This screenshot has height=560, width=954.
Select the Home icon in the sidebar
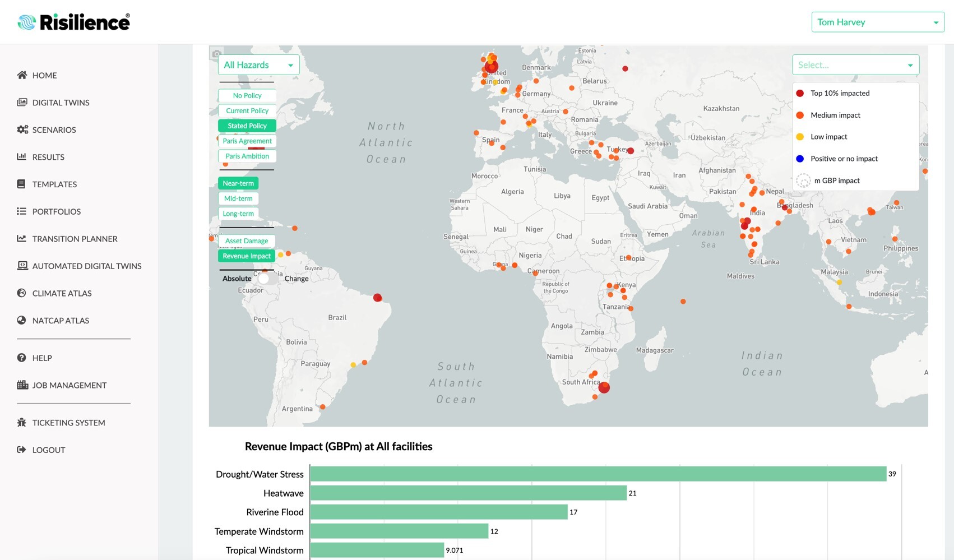pyautogui.click(x=22, y=75)
